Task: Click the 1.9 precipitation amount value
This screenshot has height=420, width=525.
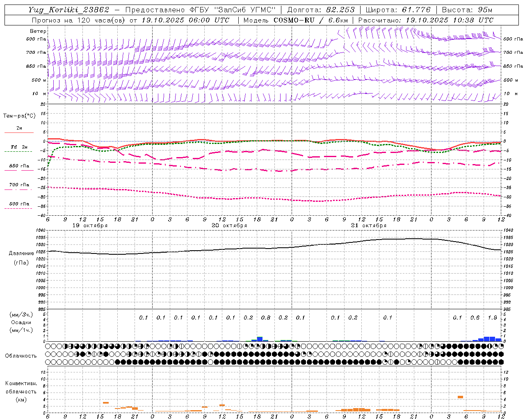Action: tap(493, 317)
